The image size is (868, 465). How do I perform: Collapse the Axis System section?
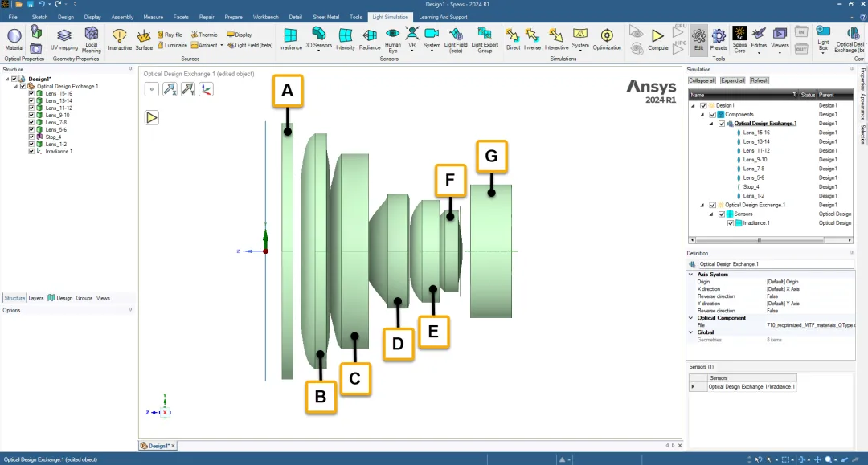691,274
